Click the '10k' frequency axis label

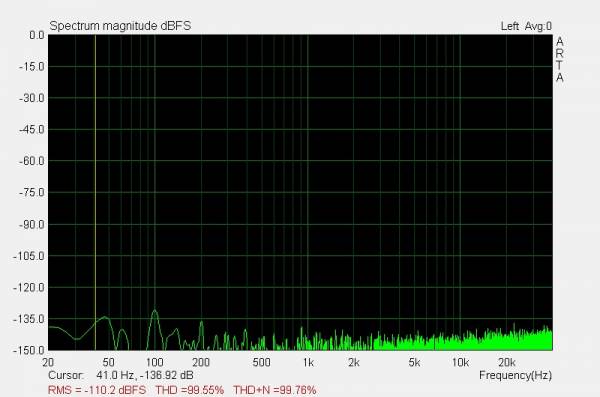pyautogui.click(x=460, y=362)
